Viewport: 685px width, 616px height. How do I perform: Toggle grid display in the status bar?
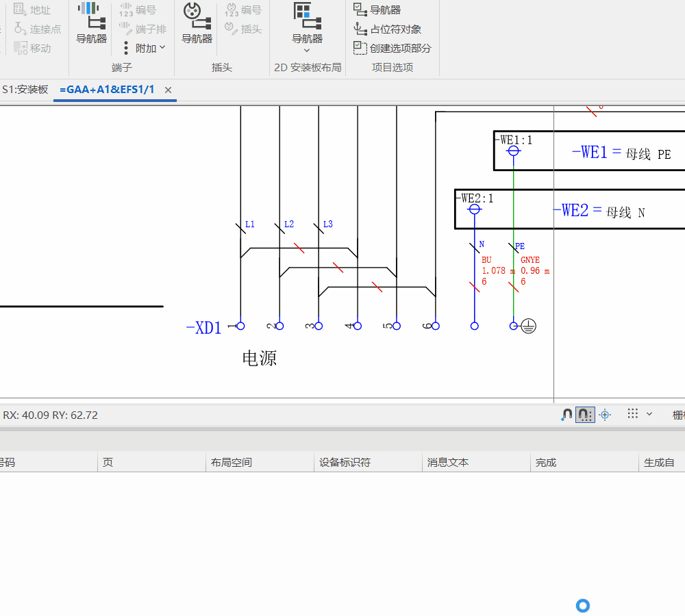click(x=632, y=414)
